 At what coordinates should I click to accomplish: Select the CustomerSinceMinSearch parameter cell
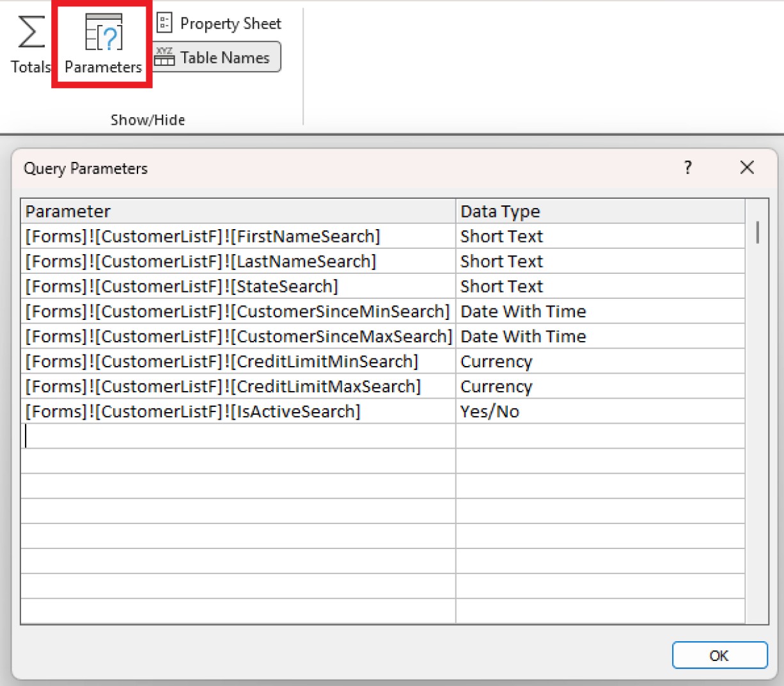239,311
